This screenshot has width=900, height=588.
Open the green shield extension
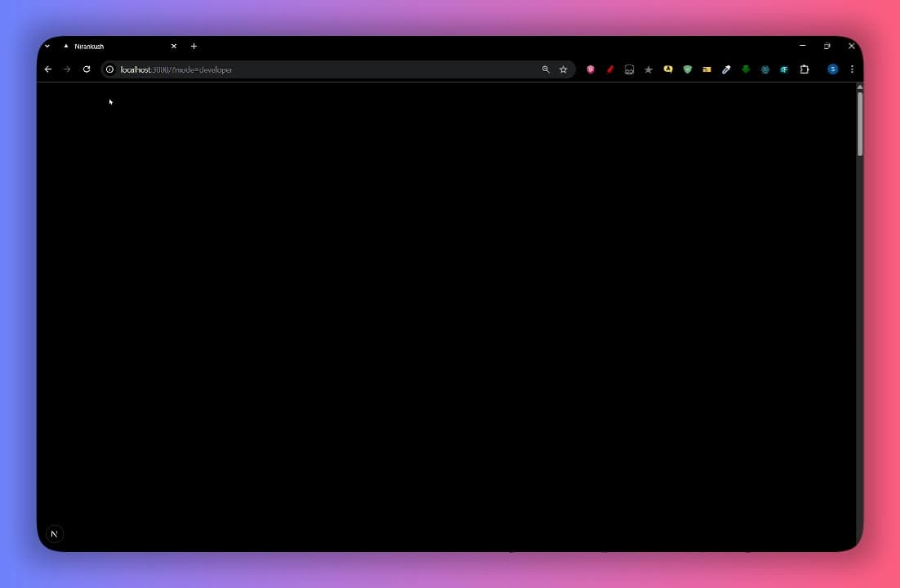click(688, 69)
